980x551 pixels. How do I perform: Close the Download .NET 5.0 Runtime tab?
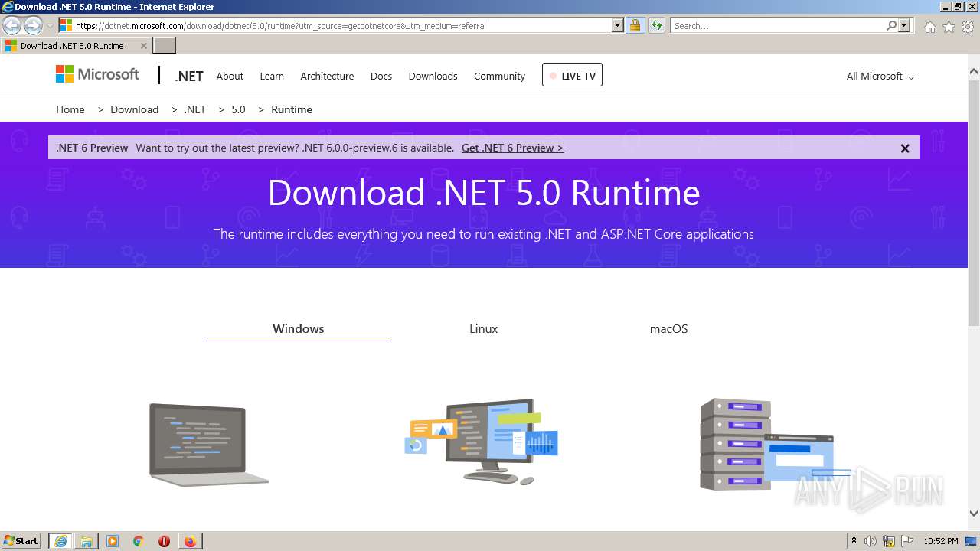click(x=143, y=46)
